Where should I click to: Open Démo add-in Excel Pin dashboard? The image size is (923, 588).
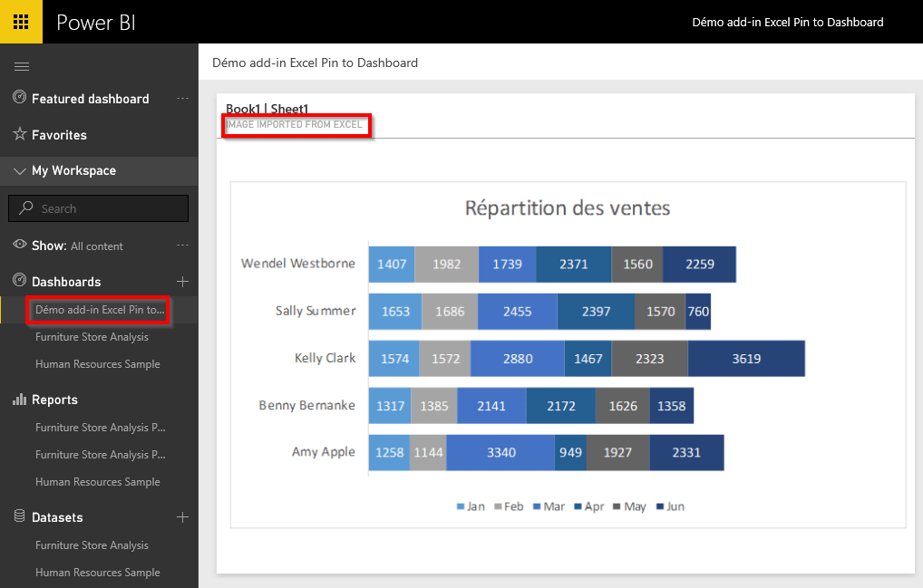point(99,310)
